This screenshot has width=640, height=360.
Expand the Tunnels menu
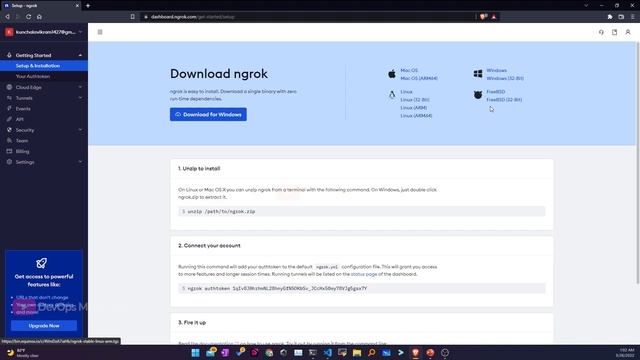click(80, 98)
